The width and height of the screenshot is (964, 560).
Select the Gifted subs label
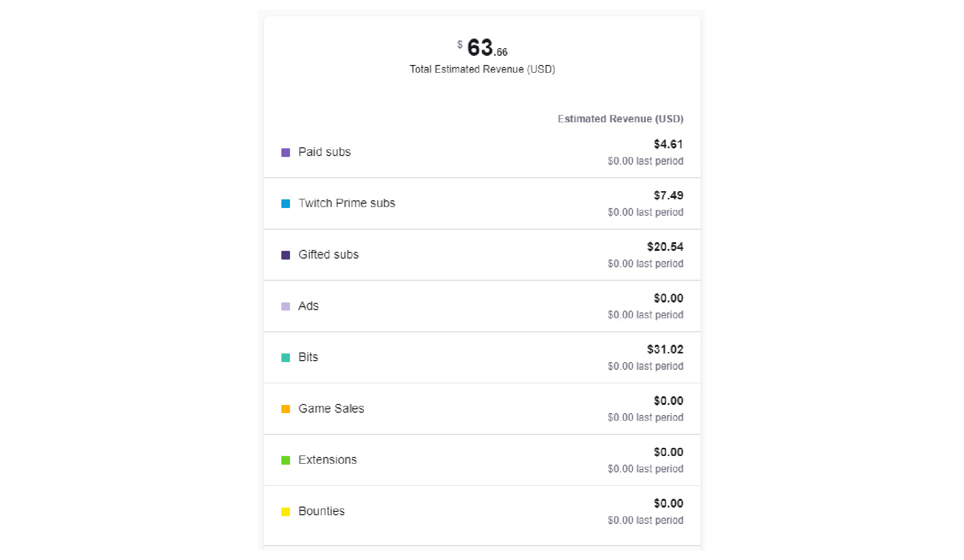click(x=329, y=255)
